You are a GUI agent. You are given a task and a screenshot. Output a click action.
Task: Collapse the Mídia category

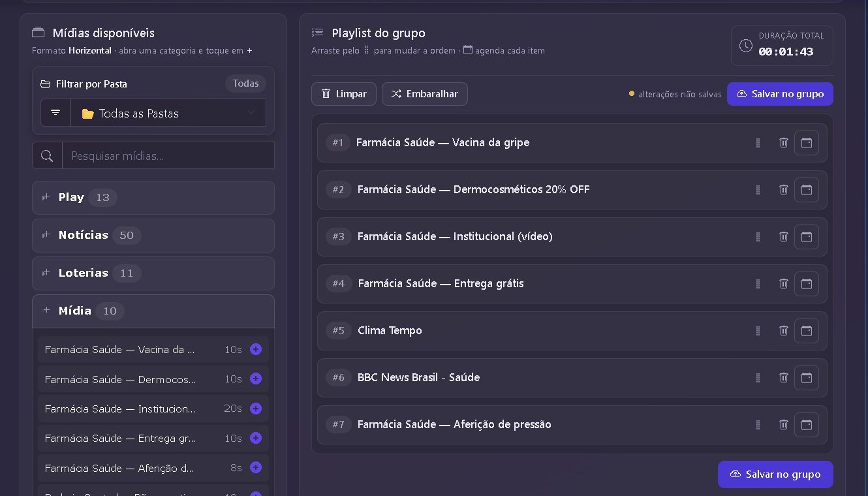(x=153, y=311)
